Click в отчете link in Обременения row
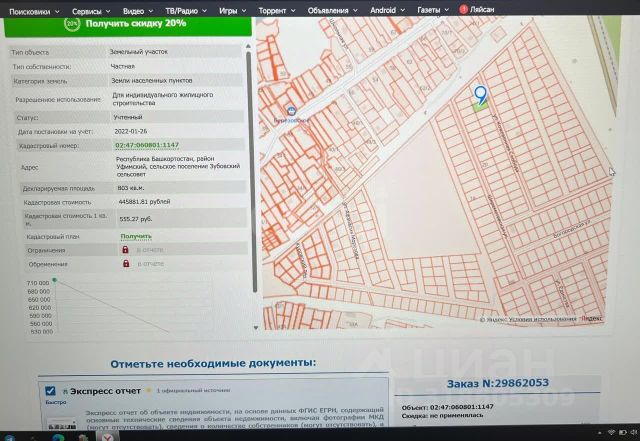The image size is (640, 441). pyautogui.click(x=151, y=264)
